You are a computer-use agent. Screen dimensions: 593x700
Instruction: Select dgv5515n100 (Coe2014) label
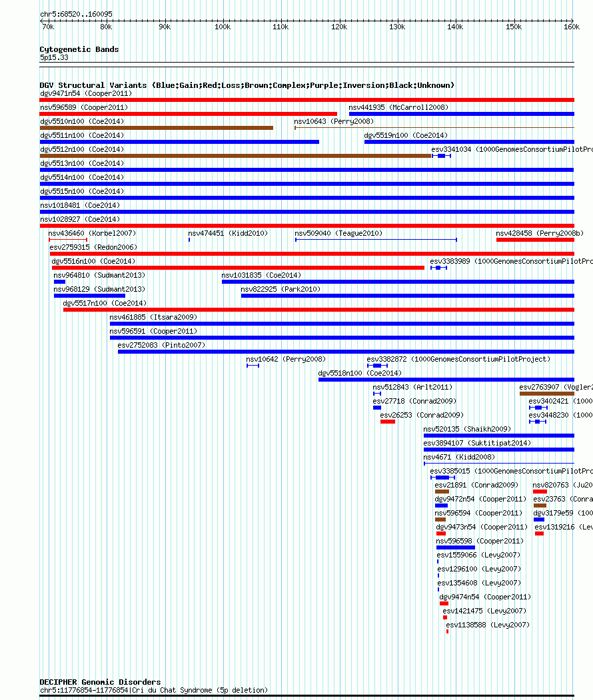[82, 191]
